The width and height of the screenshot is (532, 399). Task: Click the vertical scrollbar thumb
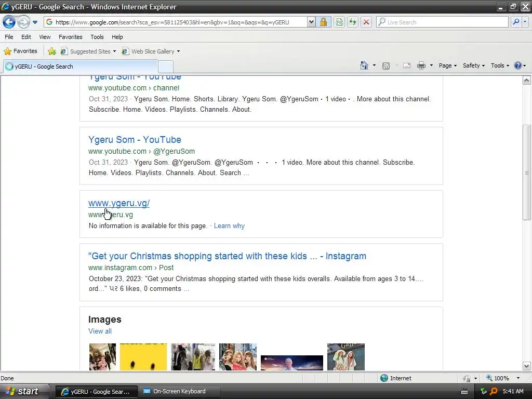[x=527, y=172]
